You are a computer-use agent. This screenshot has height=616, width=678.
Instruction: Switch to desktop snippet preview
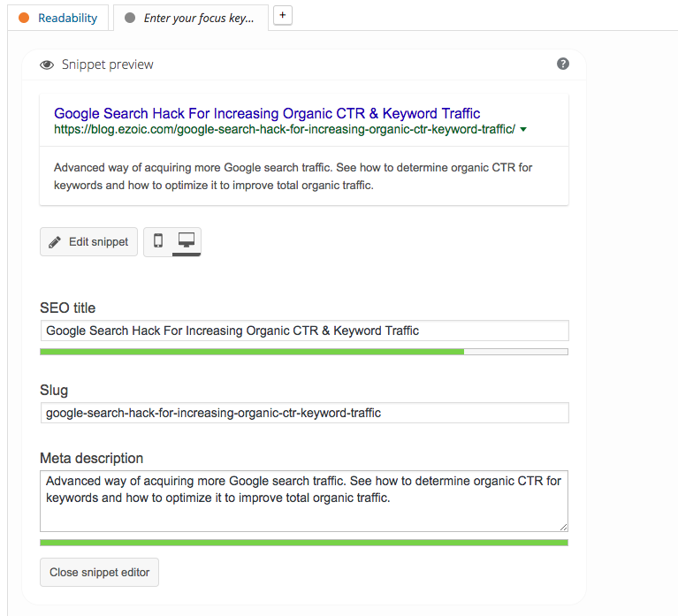tap(187, 241)
